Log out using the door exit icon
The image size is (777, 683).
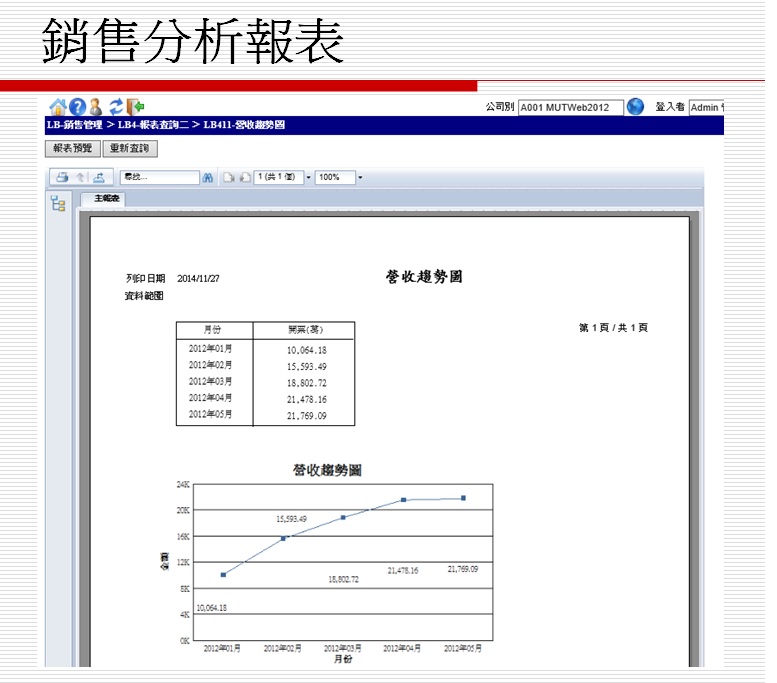tap(135, 107)
